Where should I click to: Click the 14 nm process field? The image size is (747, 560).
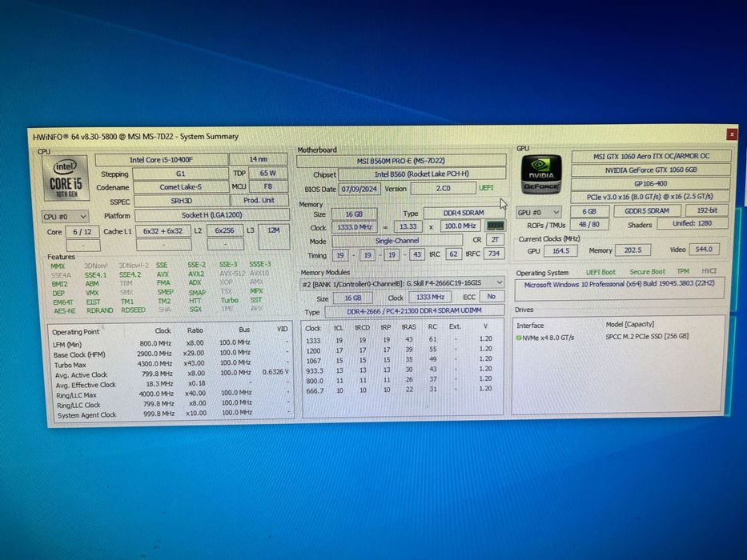[259, 159]
